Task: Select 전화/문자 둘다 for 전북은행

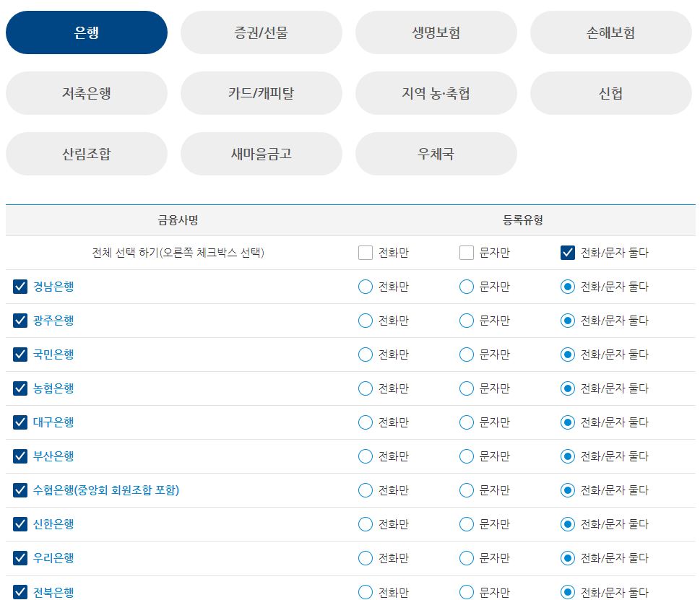Action: [567, 592]
